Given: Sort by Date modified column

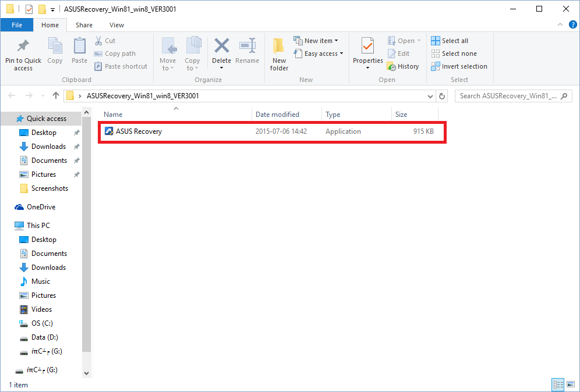Looking at the screenshot, I should pos(287,115).
